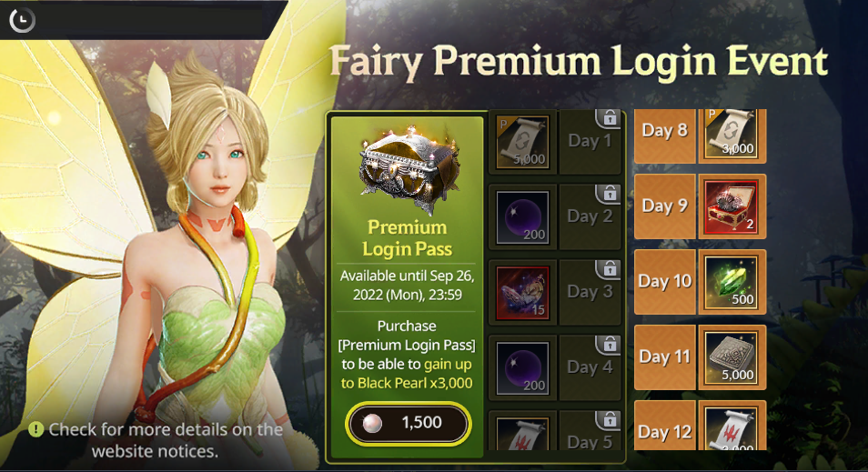Image resolution: width=868 pixels, height=472 pixels.
Task: Click the Day 3 red reward item with 15
Action: click(x=522, y=293)
